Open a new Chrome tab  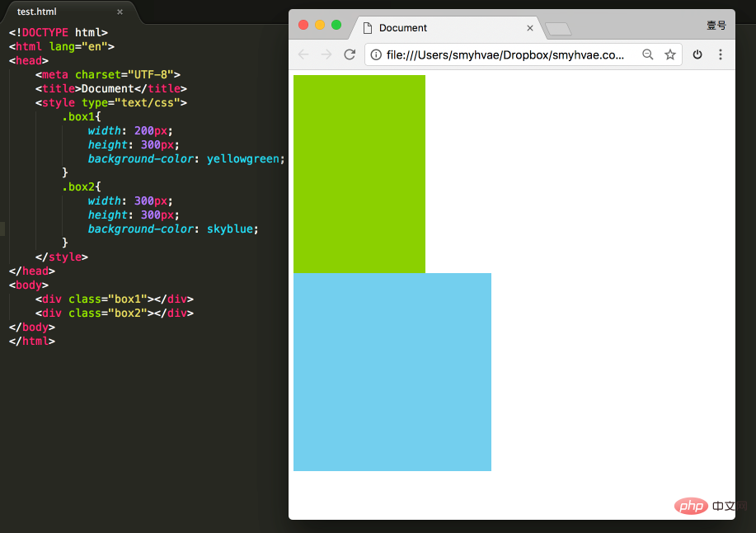pyautogui.click(x=558, y=29)
